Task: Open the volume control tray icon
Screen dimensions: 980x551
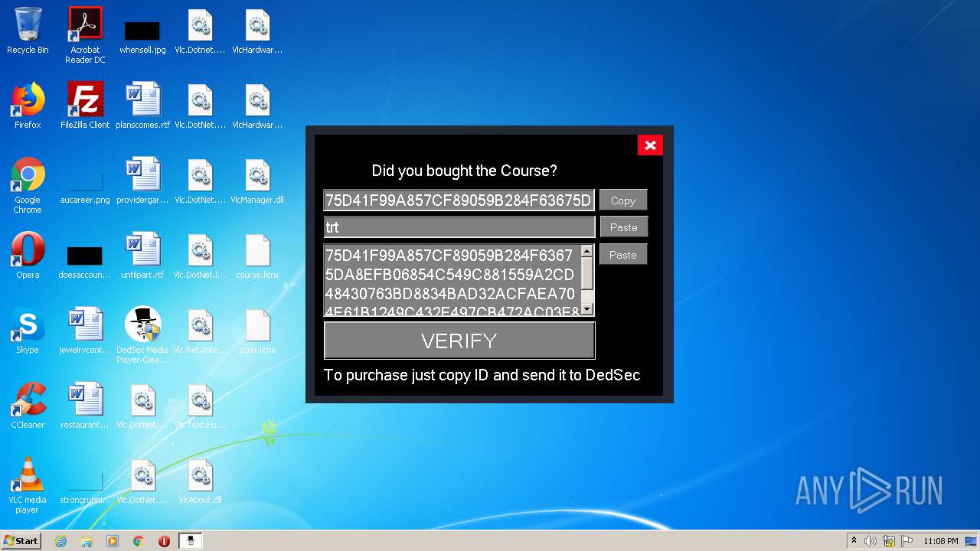Action: pos(871,541)
